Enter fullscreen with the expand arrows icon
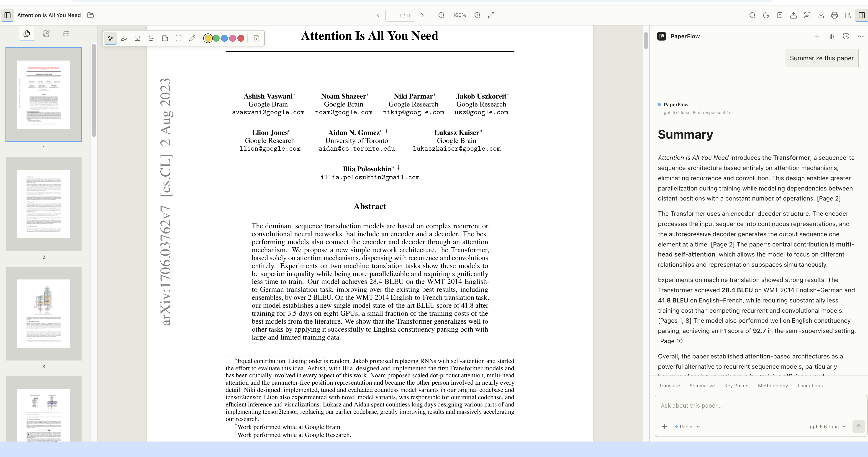Screen dimensions: 868x457 (491, 15)
